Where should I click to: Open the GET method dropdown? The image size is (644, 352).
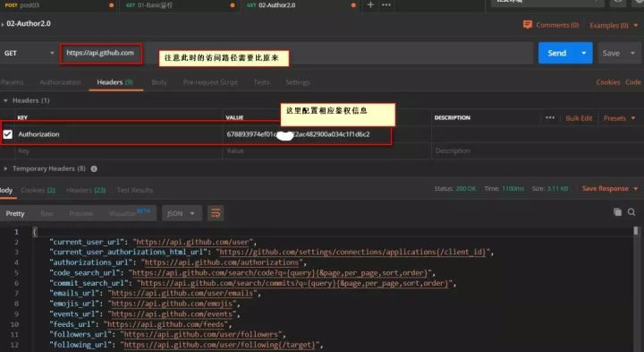point(29,53)
